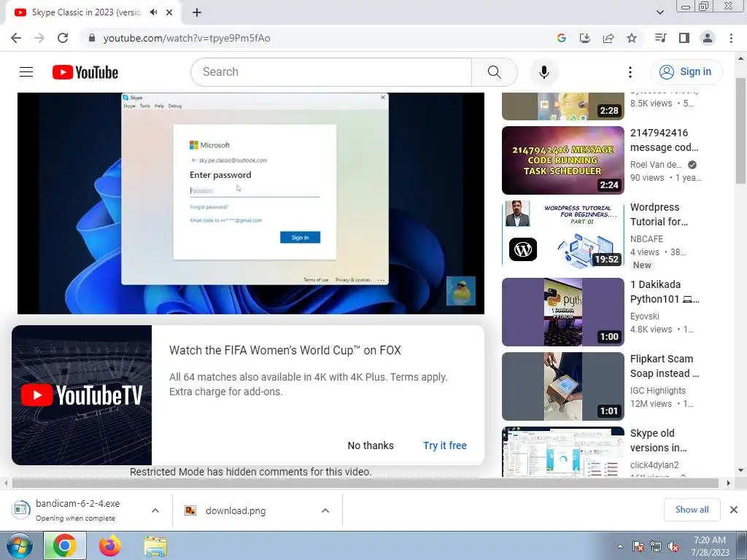Click the duck channel watermark on video
This screenshot has width=747, height=560.
pyautogui.click(x=461, y=290)
